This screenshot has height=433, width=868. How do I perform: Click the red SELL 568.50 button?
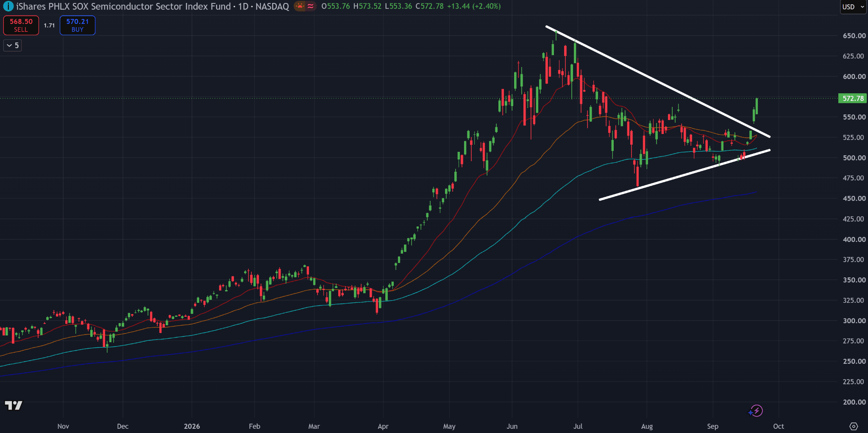[x=21, y=25]
